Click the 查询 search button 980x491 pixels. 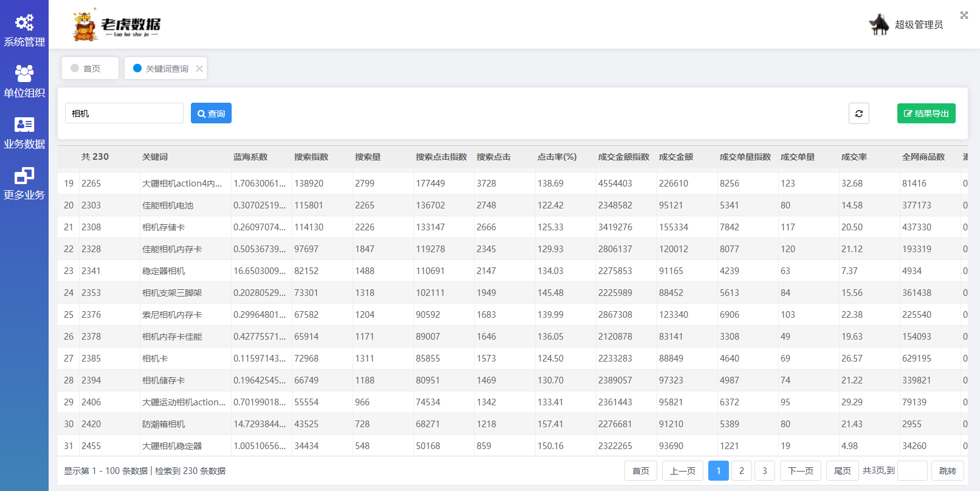coord(211,114)
